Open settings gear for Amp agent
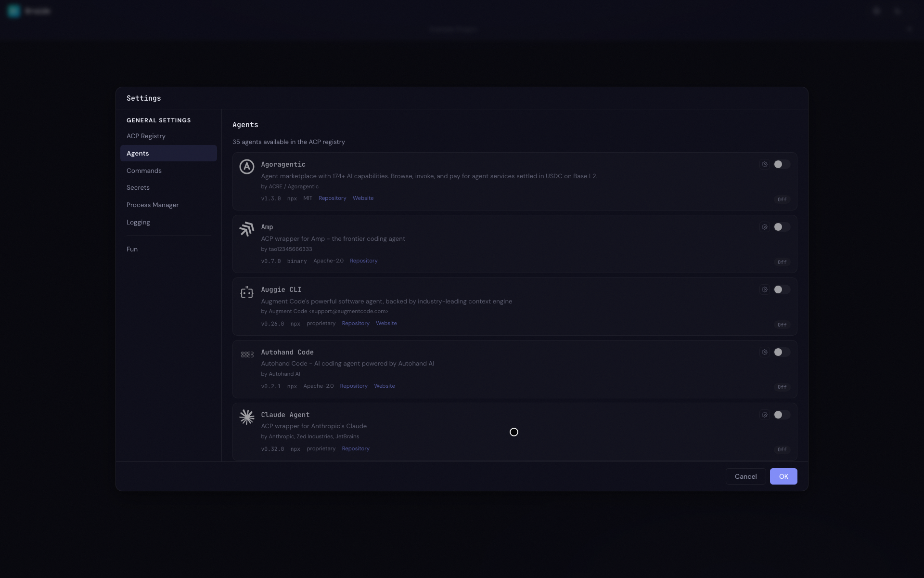Screen dimensions: 924x578 764,227
